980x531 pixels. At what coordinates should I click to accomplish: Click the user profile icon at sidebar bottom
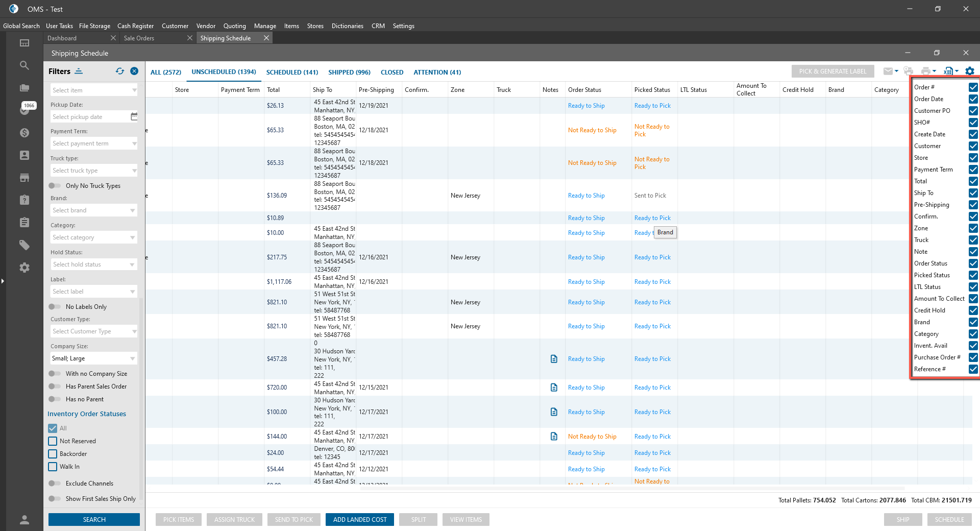[x=24, y=520]
